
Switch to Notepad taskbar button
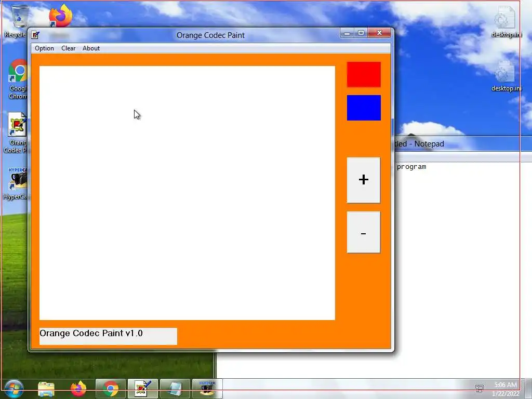click(x=175, y=389)
